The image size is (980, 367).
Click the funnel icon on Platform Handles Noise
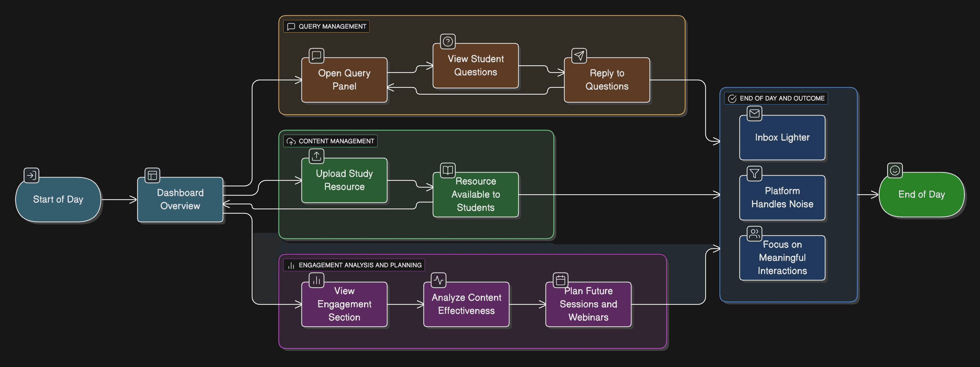click(754, 174)
